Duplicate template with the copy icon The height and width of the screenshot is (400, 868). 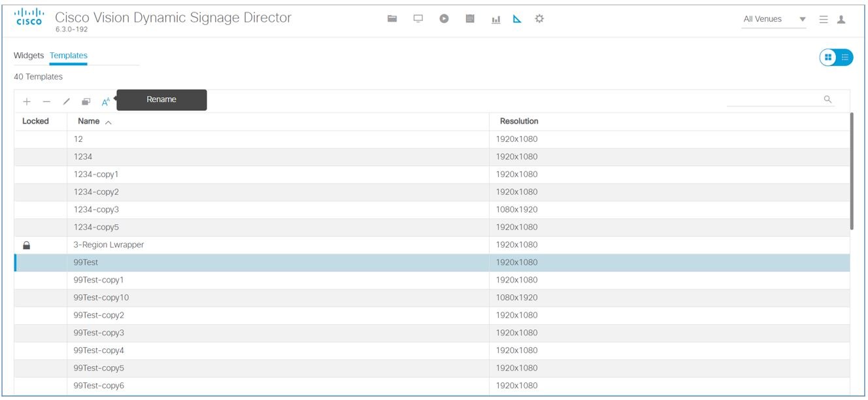[x=86, y=101]
